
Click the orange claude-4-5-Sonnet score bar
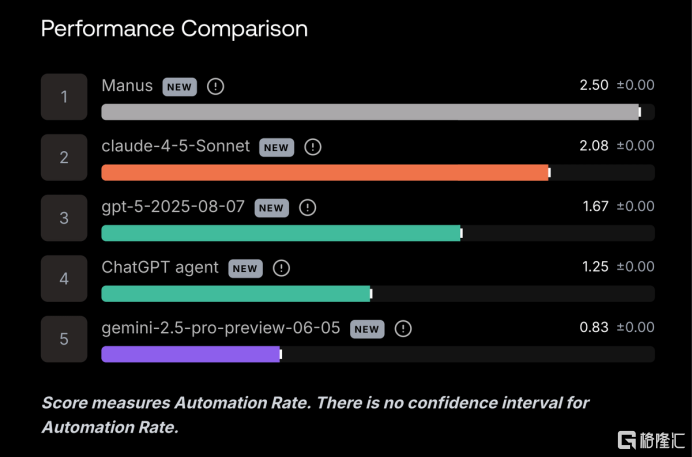pos(325,173)
